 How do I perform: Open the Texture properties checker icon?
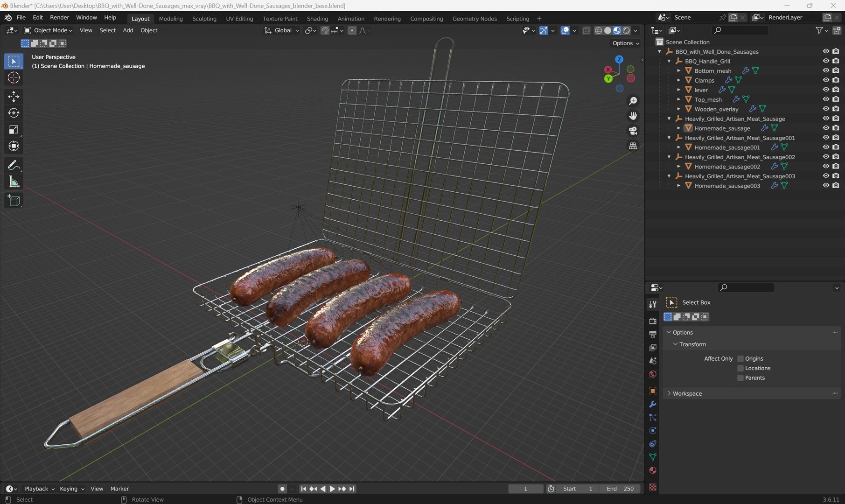click(x=653, y=487)
